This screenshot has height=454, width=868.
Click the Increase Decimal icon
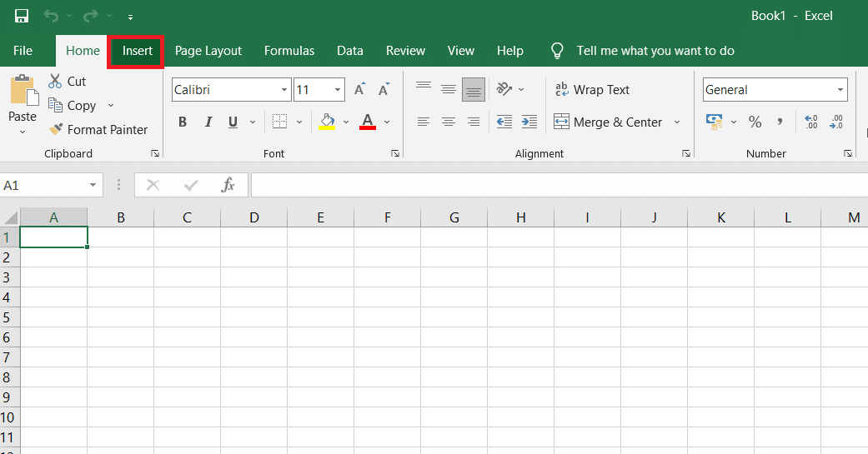point(811,122)
